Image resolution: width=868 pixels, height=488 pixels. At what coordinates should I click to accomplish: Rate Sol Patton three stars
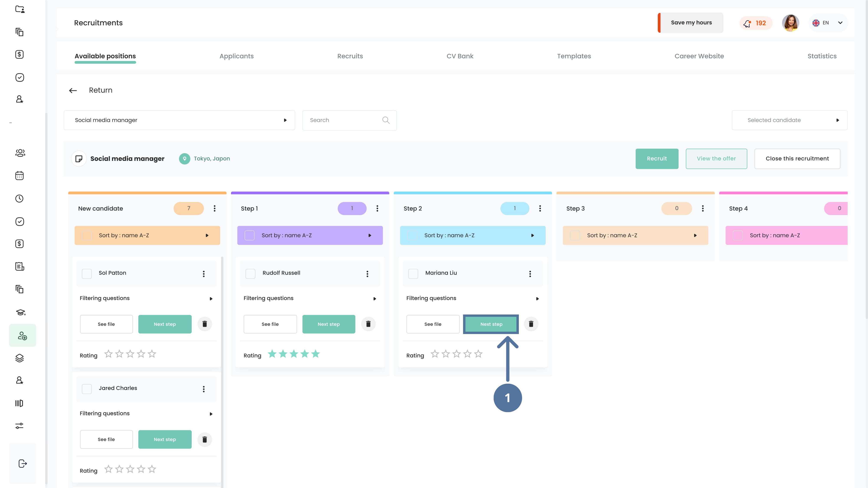click(x=130, y=354)
